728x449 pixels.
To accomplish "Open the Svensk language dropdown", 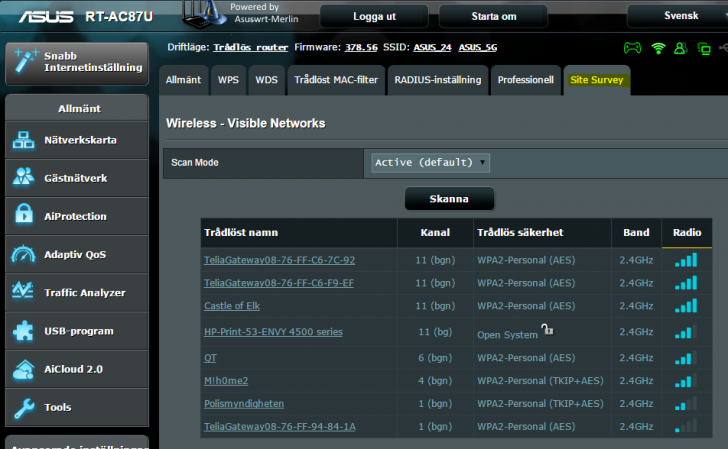I will (679, 16).
